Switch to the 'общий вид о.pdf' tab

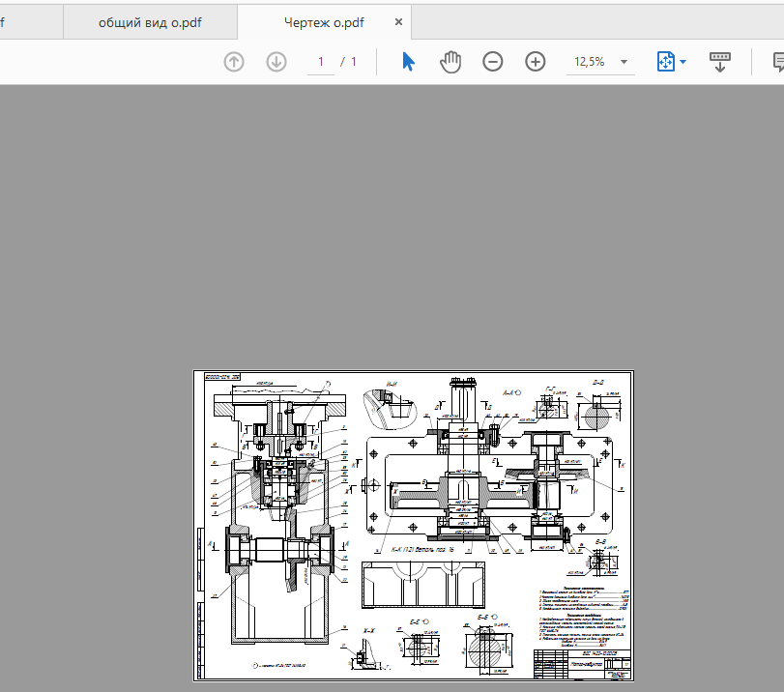[x=150, y=22]
